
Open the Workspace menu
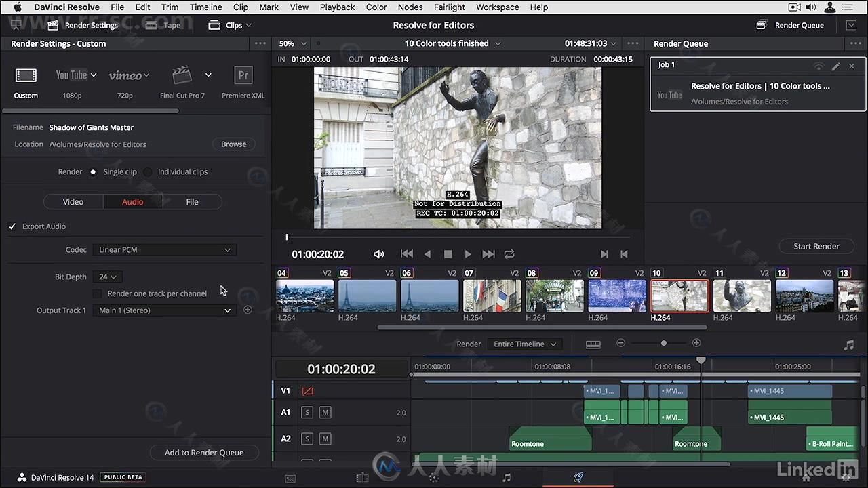tap(497, 7)
